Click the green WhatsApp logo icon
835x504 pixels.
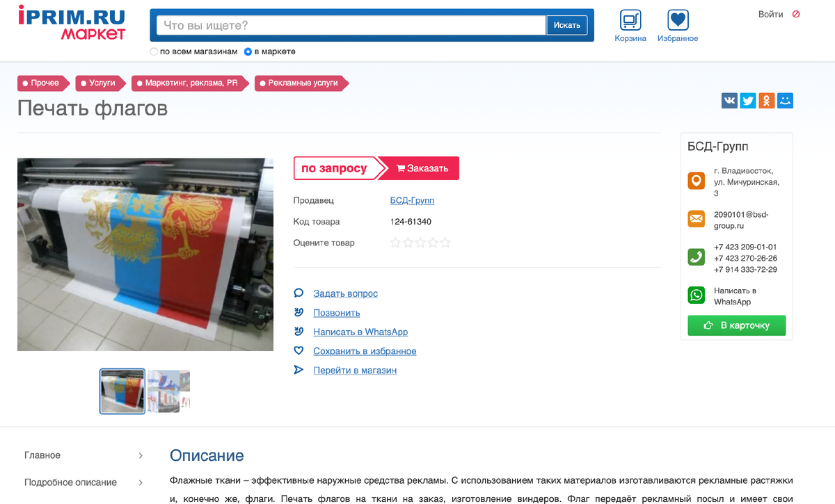pos(696,295)
